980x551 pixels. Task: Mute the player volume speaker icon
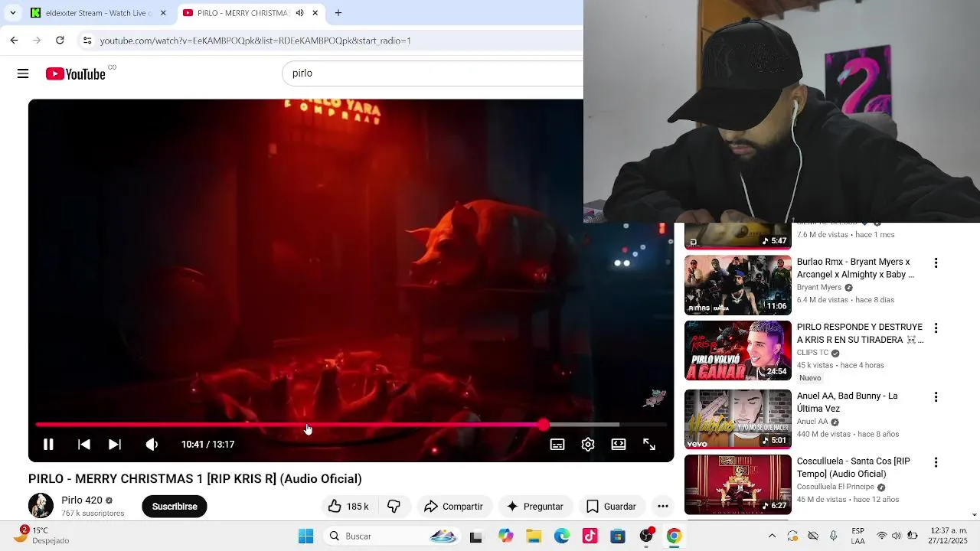pos(152,445)
